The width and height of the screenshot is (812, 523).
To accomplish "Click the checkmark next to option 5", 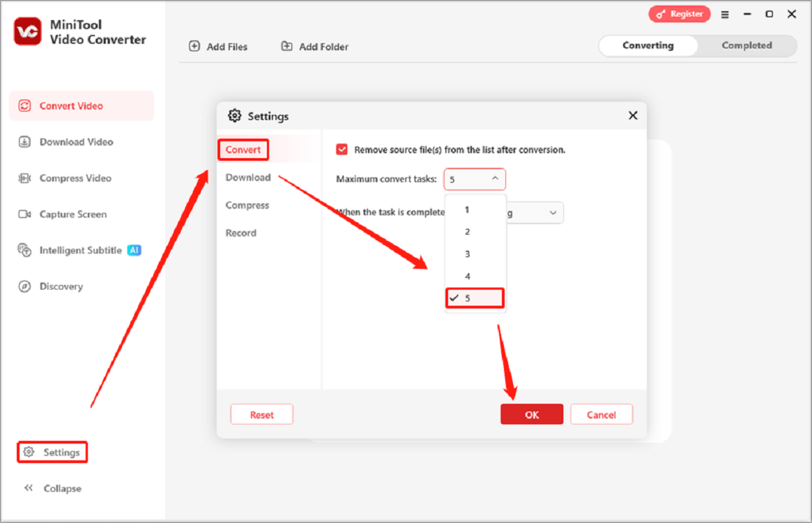I will click(454, 298).
